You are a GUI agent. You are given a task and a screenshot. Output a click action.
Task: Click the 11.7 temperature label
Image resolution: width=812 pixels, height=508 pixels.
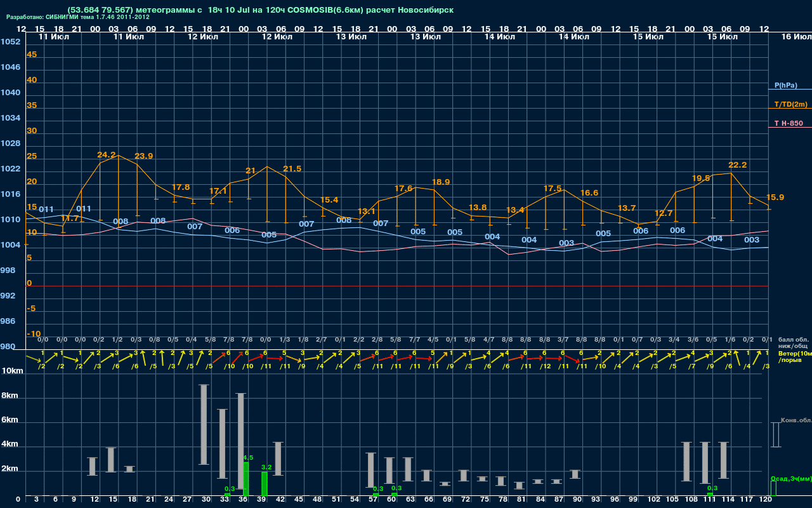(x=70, y=218)
